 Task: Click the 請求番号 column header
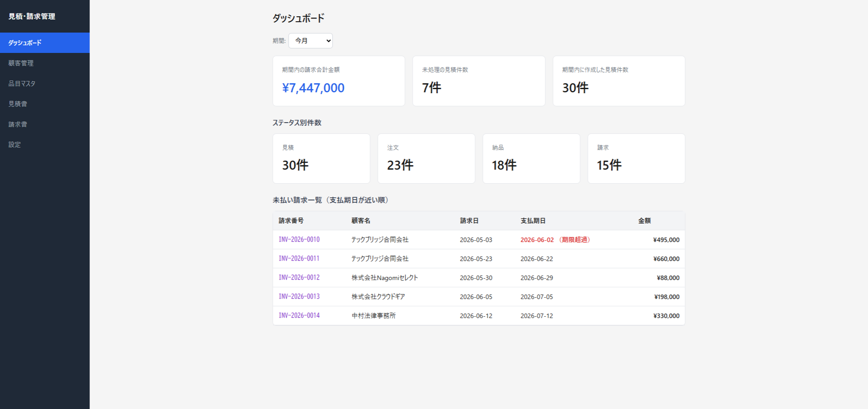pos(291,221)
